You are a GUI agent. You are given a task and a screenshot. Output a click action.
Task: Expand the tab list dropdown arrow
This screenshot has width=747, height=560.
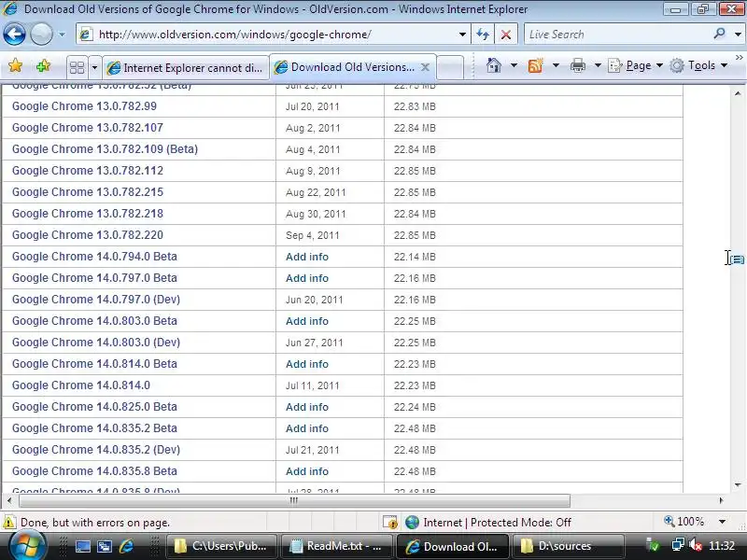pyautogui.click(x=94, y=67)
